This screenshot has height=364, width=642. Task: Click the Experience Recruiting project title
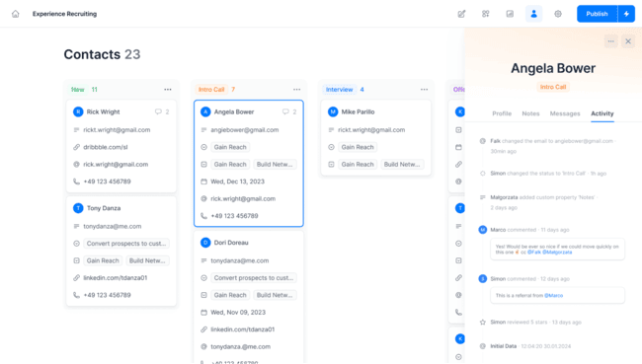click(64, 14)
